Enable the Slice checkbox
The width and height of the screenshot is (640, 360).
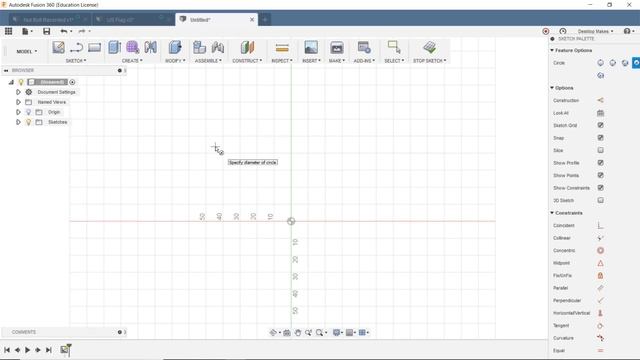pos(600,150)
